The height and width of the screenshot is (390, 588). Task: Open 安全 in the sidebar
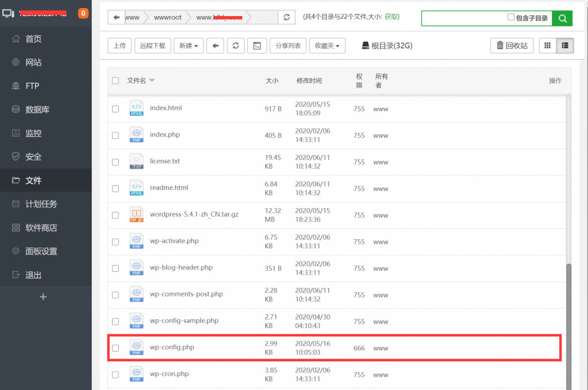point(46,157)
